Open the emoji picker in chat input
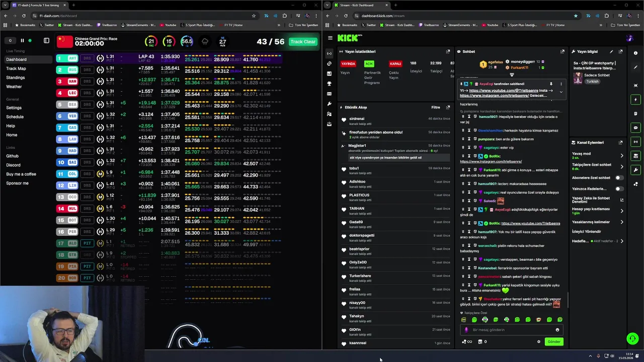644x362 pixels. click(557, 330)
